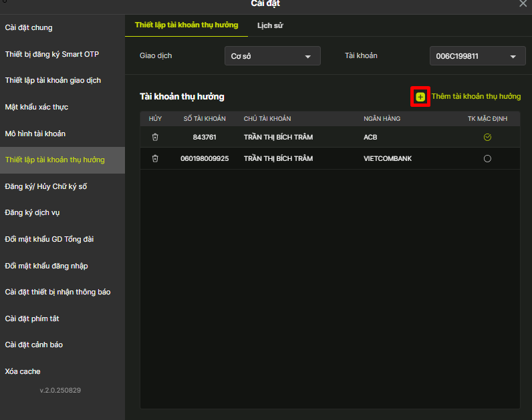Open Thiết lập tài khoản giao dịch

[x=53, y=81]
